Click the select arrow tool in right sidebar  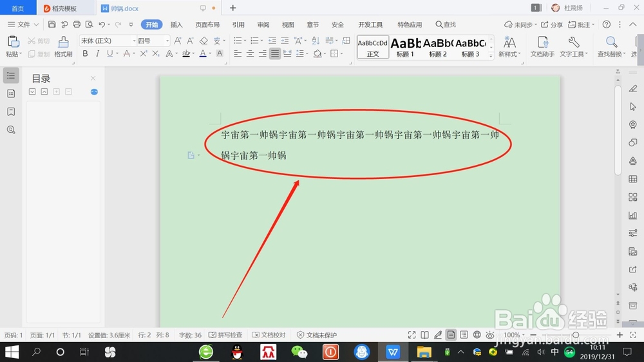[x=633, y=106]
